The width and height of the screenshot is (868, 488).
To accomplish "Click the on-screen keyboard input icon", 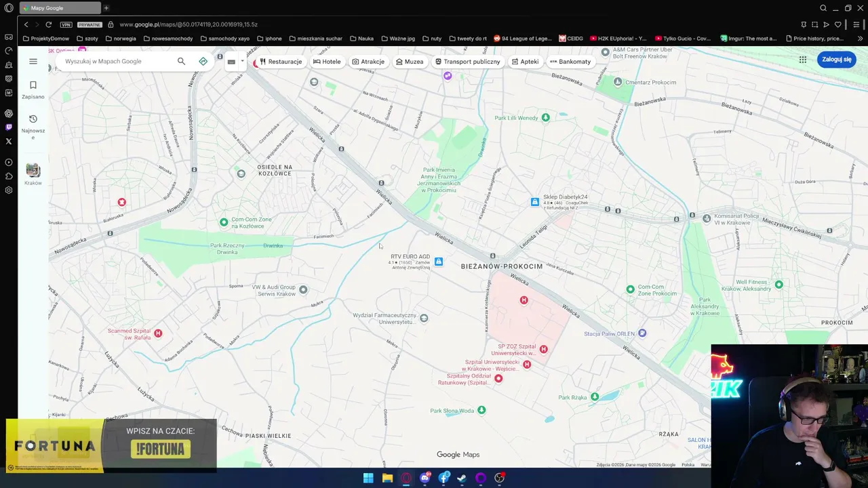I will click(x=231, y=62).
